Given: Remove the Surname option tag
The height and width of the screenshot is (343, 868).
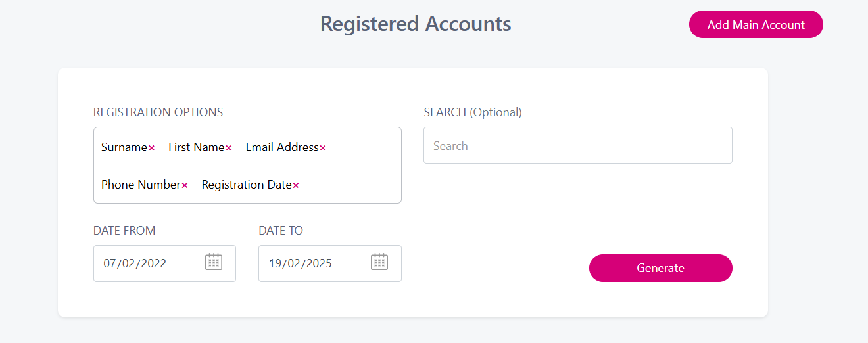Looking at the screenshot, I should [151, 149].
